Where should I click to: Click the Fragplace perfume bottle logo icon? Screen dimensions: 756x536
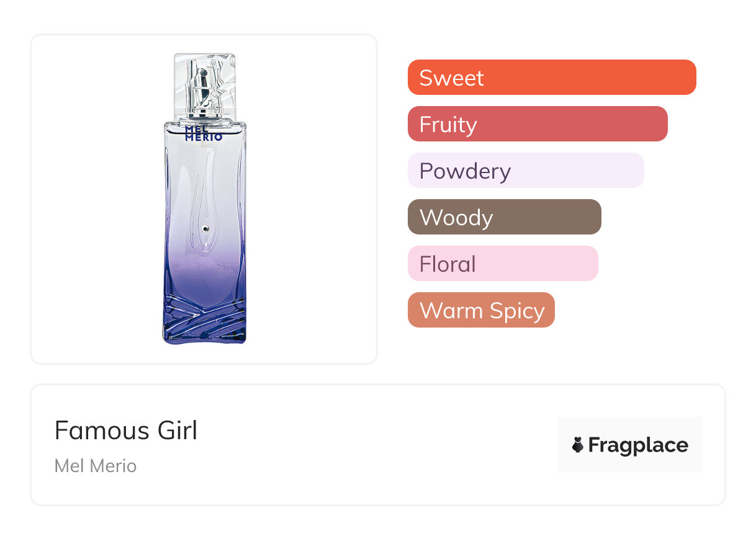pos(578,445)
